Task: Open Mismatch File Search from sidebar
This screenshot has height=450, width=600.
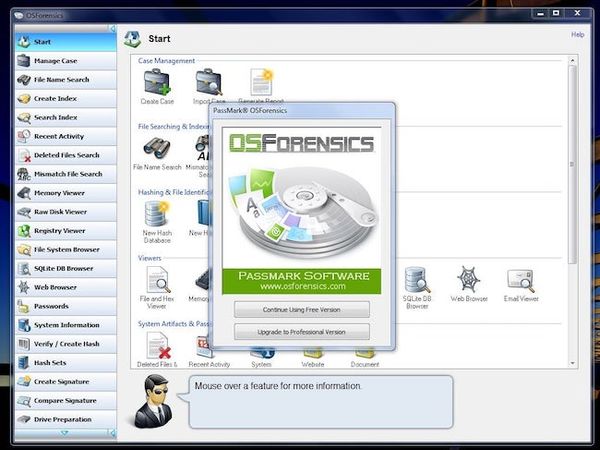Action: click(x=66, y=174)
